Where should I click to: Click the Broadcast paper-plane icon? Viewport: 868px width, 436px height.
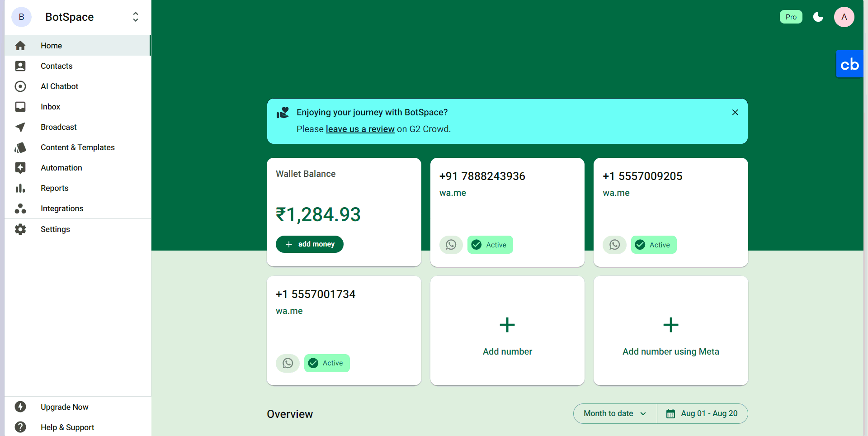tap(20, 127)
